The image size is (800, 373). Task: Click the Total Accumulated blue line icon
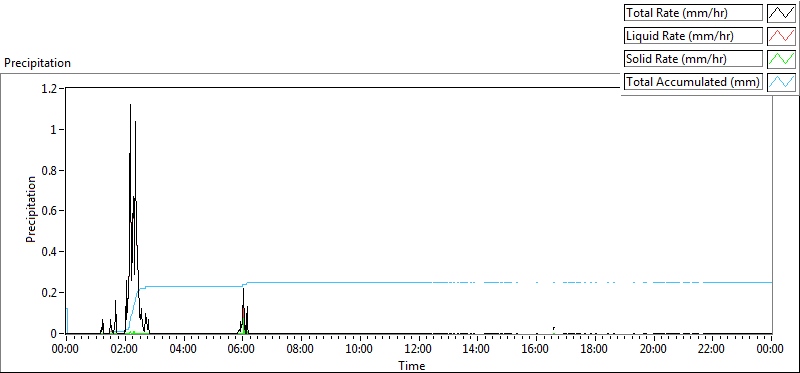(782, 82)
